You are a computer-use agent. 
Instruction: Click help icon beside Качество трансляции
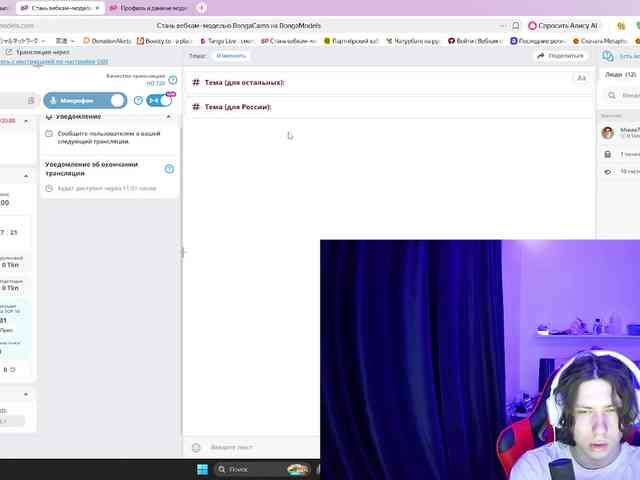point(172,80)
